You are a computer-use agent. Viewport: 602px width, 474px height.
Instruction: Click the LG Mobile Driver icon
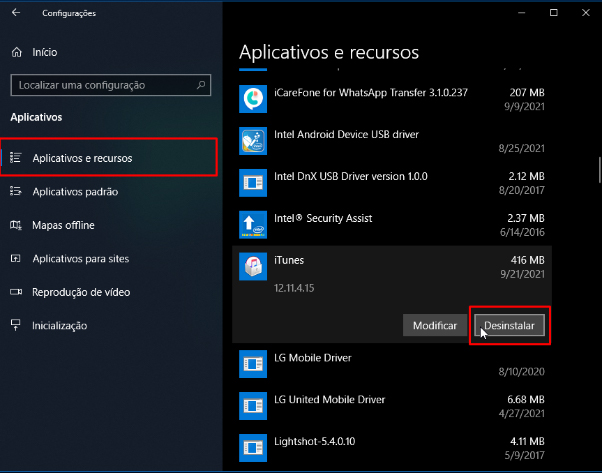pyautogui.click(x=253, y=364)
